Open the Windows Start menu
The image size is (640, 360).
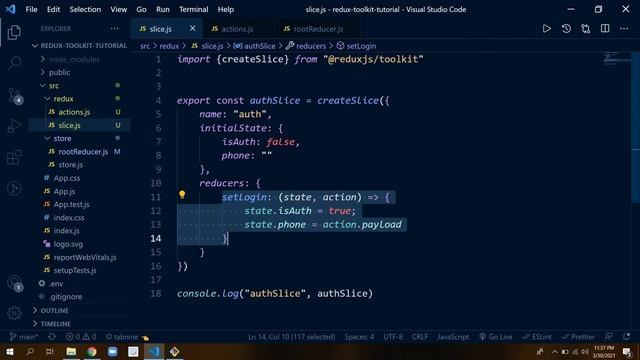pos(9,351)
